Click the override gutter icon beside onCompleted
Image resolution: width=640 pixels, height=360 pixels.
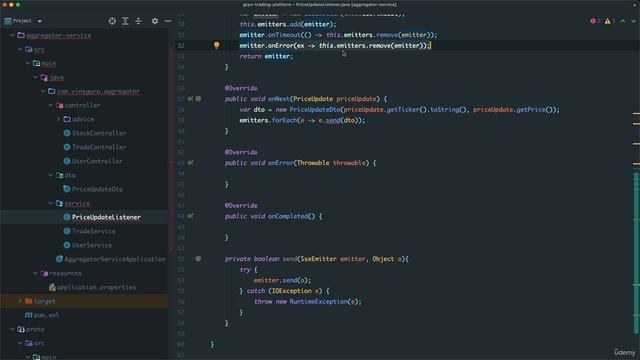[x=190, y=216]
